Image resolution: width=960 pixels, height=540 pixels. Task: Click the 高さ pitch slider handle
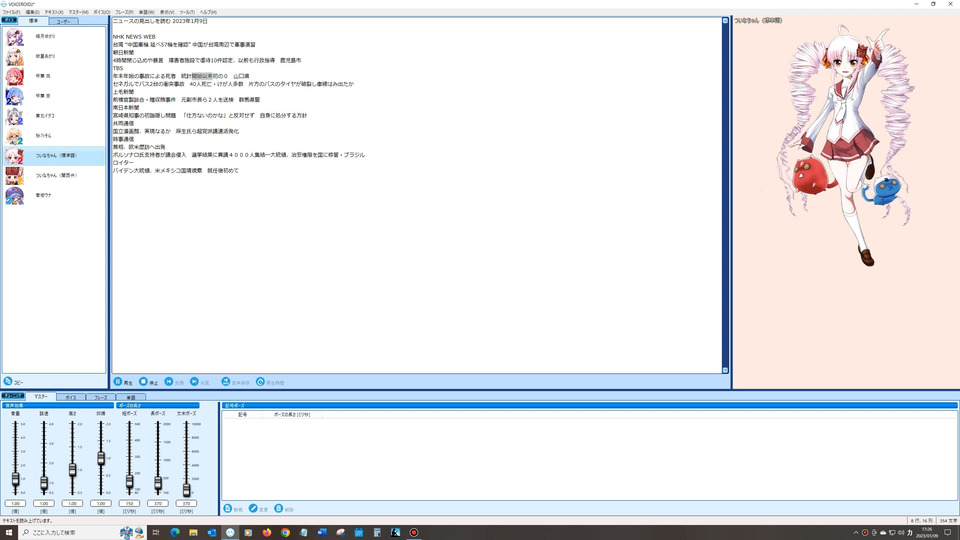point(72,470)
